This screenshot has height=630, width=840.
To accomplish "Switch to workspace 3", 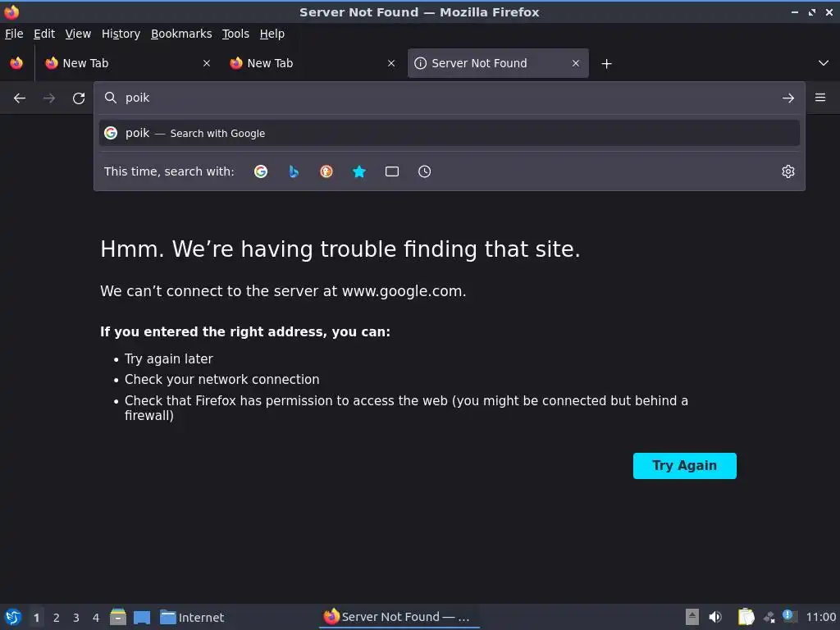I will (76, 618).
